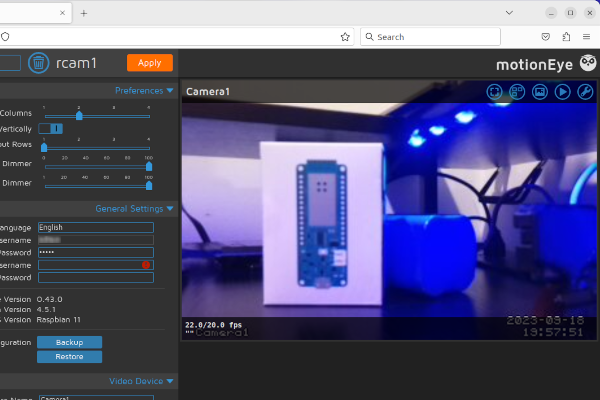Click the 22.0/20.0 fps overlay text
Screen dimensions: 600x400
click(x=214, y=325)
